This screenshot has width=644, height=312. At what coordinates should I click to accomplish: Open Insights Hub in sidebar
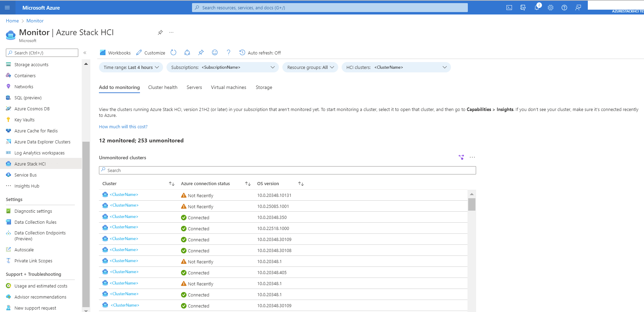pos(27,186)
